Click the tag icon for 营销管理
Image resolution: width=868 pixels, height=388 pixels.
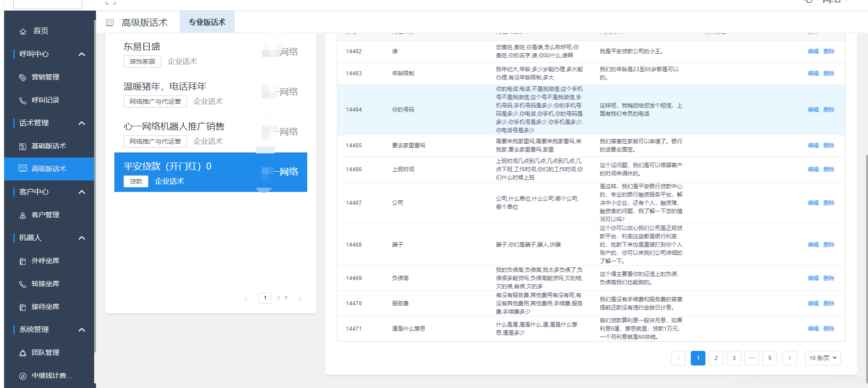[23, 77]
